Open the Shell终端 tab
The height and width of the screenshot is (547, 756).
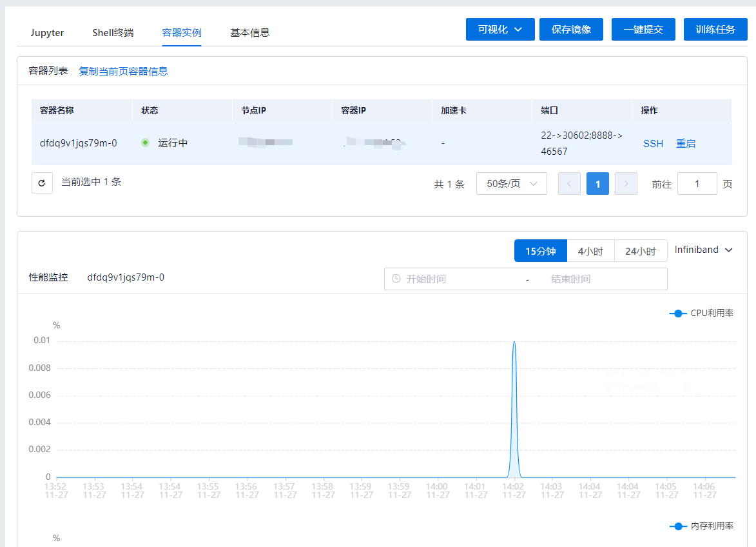pyautogui.click(x=113, y=33)
